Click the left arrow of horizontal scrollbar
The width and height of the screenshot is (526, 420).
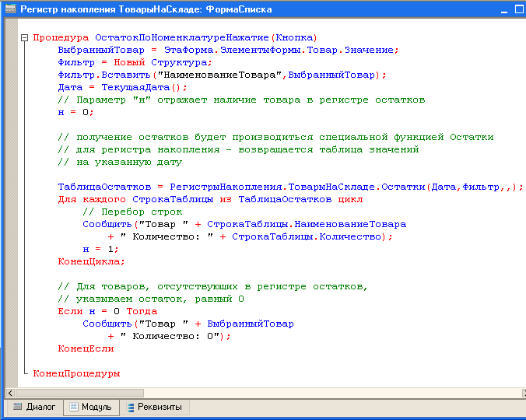tap(10, 393)
